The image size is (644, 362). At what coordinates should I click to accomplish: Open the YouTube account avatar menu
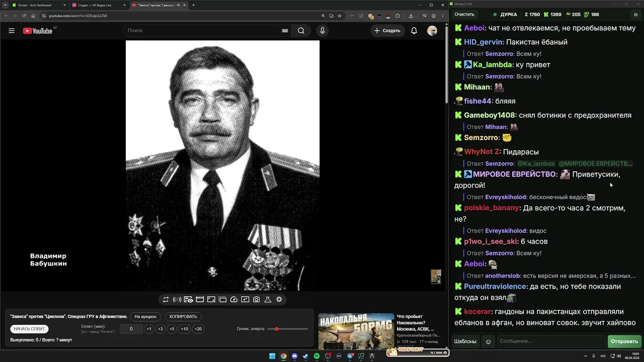click(x=432, y=31)
